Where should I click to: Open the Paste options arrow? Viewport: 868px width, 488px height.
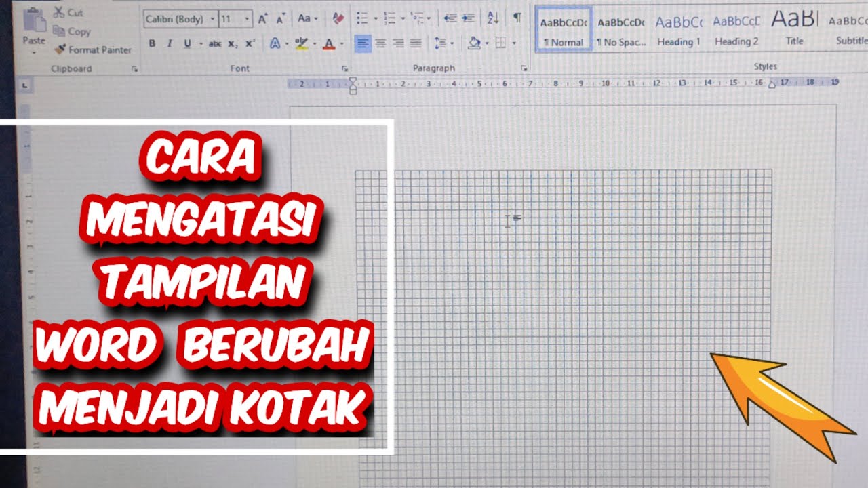(x=33, y=52)
